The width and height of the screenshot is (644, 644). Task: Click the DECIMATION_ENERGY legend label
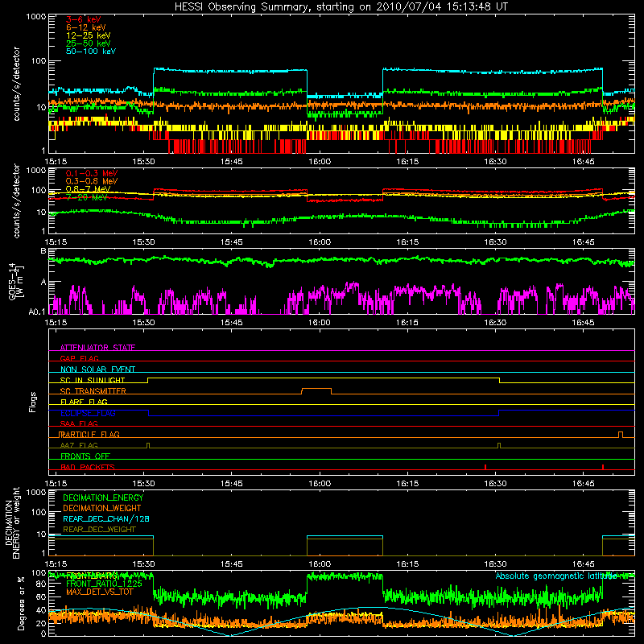click(103, 497)
